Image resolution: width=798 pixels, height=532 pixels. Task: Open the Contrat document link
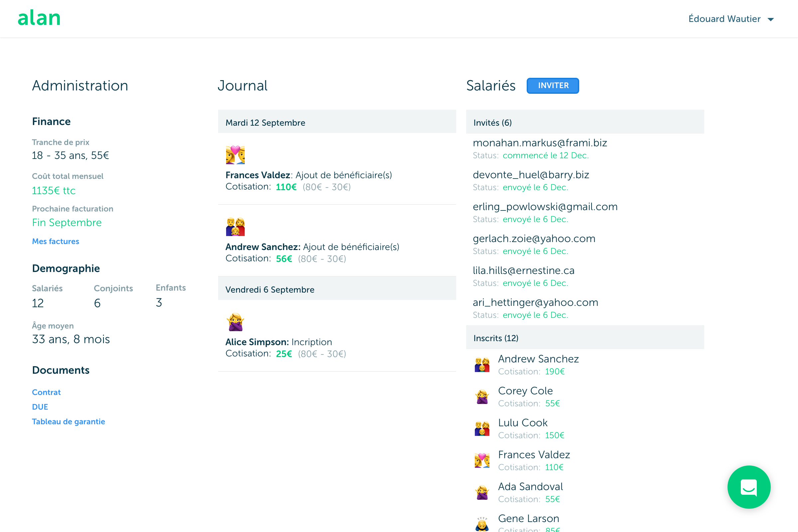[46, 392]
